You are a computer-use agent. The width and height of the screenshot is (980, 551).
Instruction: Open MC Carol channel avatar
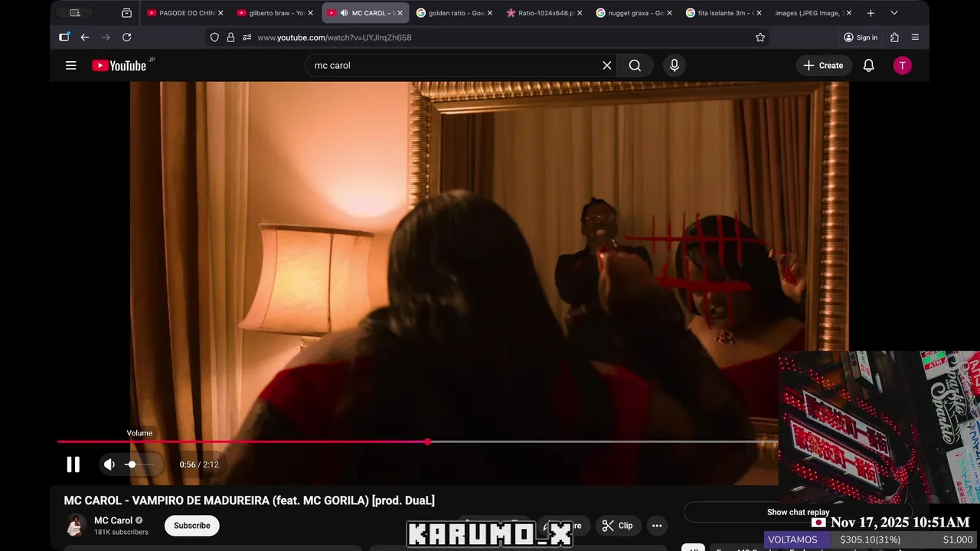tap(75, 526)
